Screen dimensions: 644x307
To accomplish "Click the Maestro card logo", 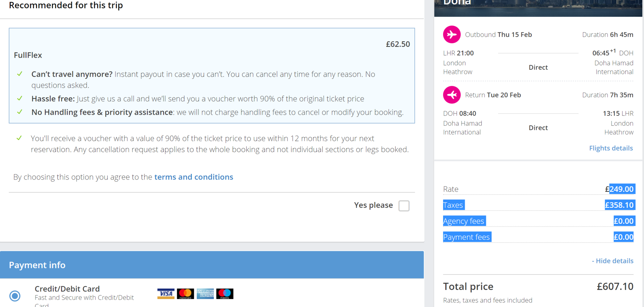I will click(x=225, y=293).
